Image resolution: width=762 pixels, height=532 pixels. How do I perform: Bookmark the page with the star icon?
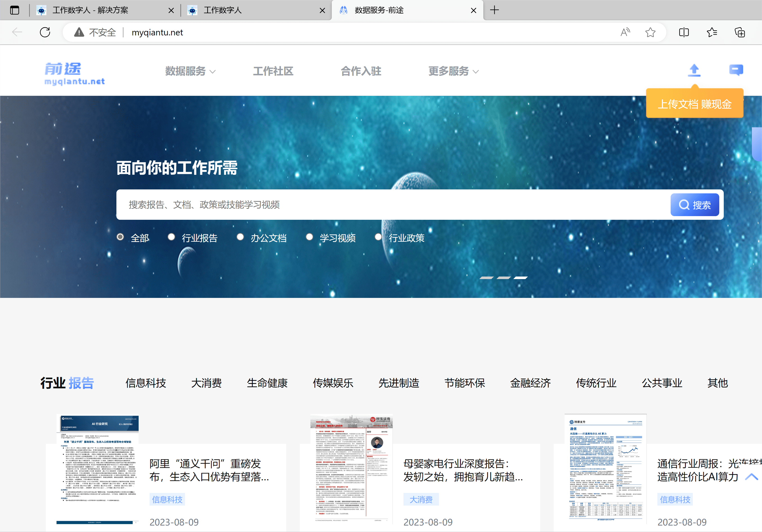coord(650,32)
